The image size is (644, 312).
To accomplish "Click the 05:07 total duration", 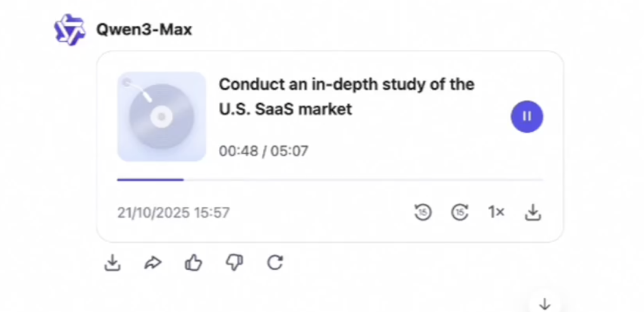I will click(x=290, y=152).
